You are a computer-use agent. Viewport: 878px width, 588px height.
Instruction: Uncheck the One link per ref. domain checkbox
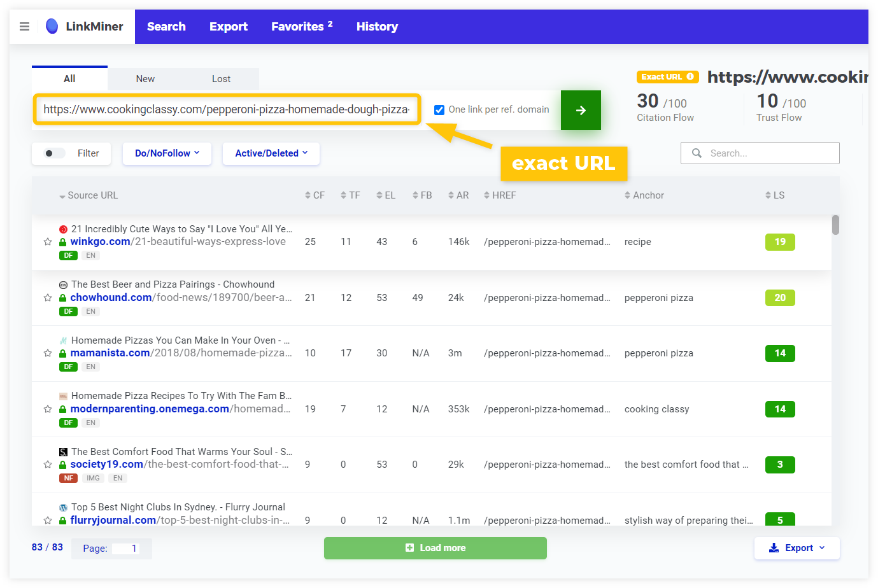439,109
